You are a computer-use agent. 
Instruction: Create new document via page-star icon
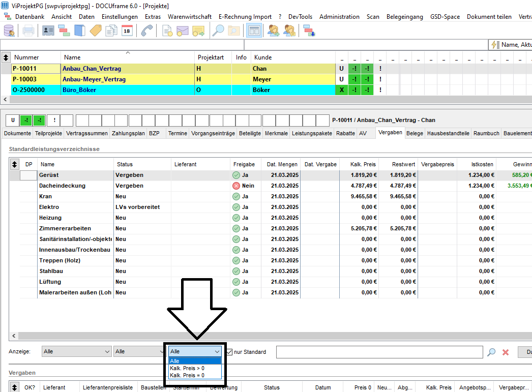pos(167,31)
